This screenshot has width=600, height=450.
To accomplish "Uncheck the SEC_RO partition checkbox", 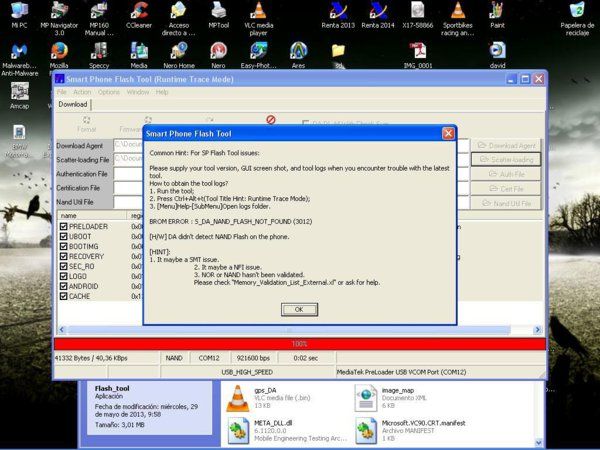I will pyautogui.click(x=64, y=266).
